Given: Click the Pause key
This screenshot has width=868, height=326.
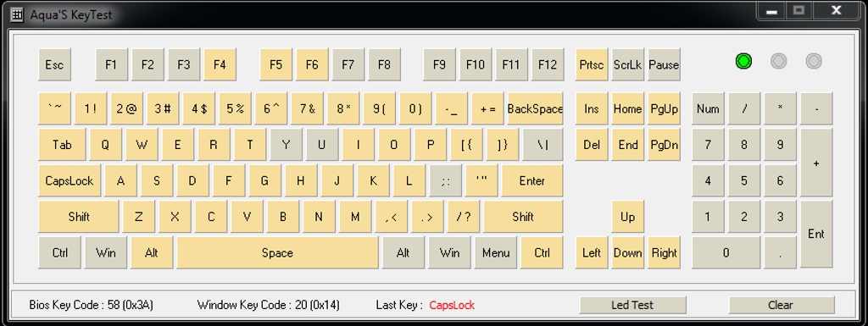Looking at the screenshot, I should [664, 64].
